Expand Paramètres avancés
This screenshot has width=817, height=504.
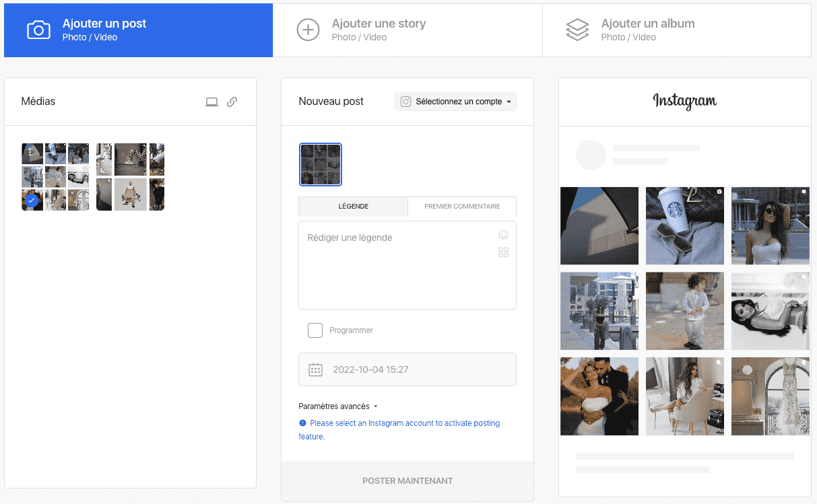tap(338, 406)
